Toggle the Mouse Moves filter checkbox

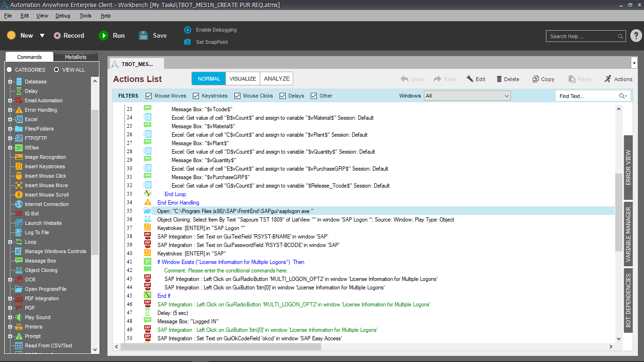tap(149, 96)
